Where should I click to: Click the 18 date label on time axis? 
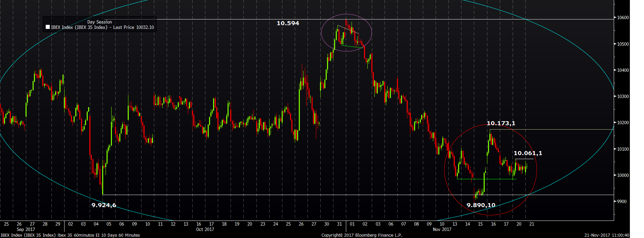tap(224, 224)
